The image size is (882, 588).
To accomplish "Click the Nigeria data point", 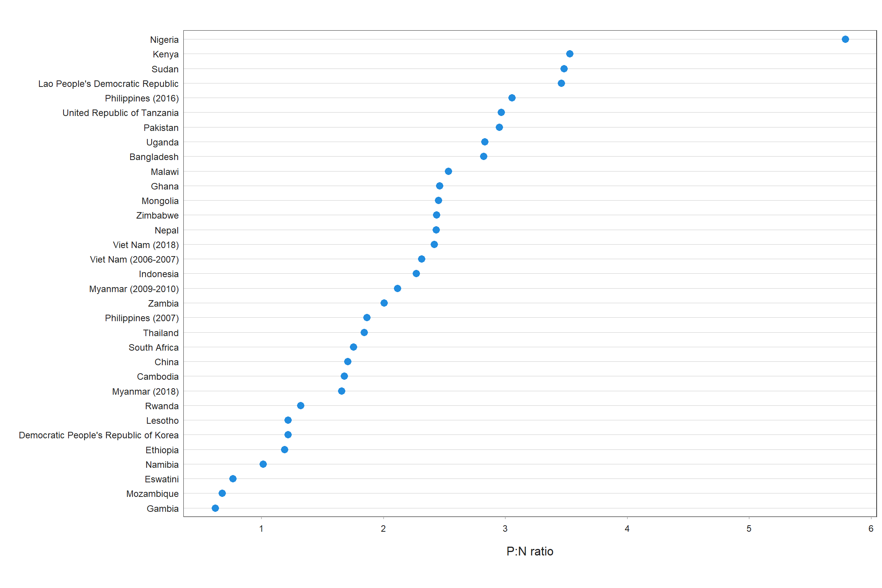I will click(x=845, y=39).
